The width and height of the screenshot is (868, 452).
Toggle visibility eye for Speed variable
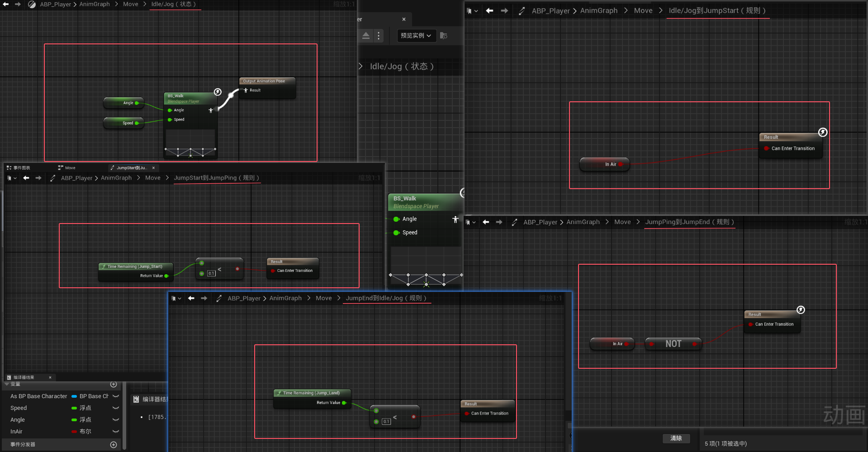116,408
